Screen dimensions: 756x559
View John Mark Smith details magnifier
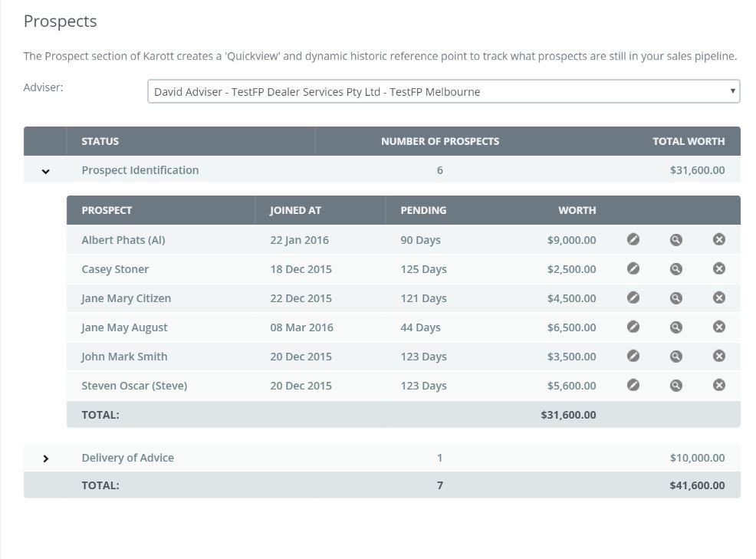pos(676,356)
